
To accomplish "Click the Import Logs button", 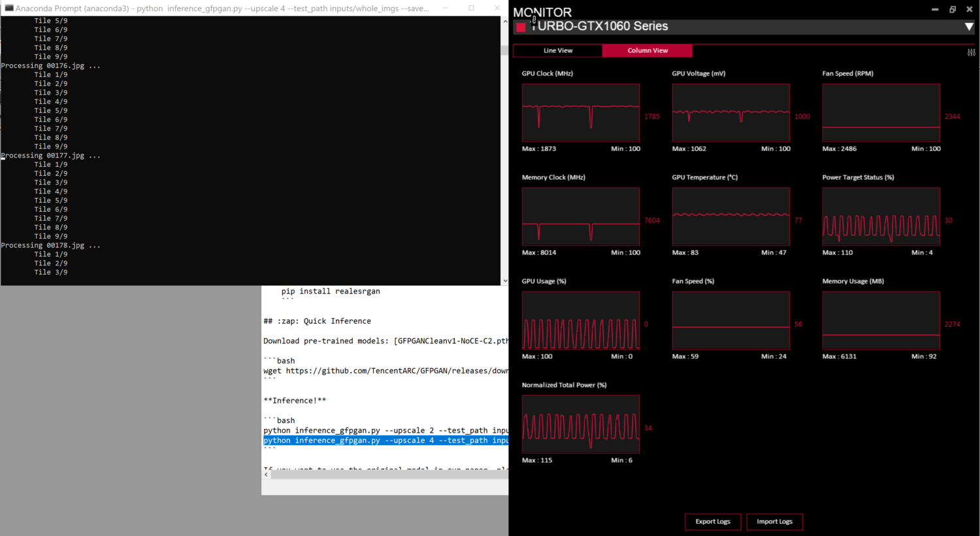I will pyautogui.click(x=775, y=522).
